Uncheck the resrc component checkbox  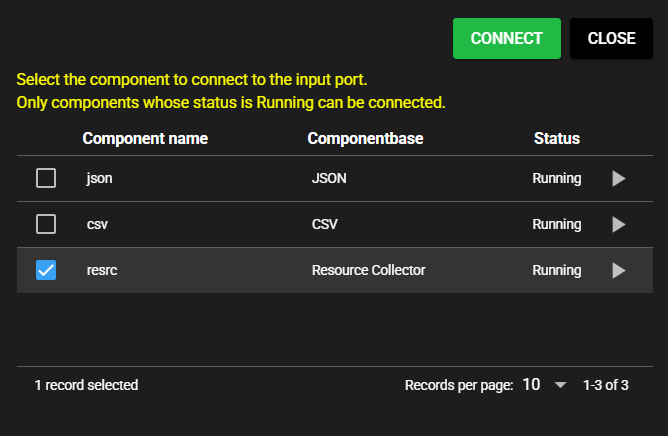point(46,270)
